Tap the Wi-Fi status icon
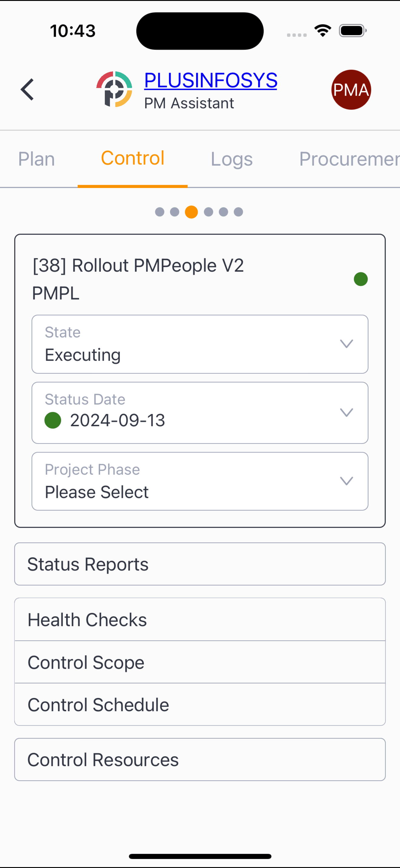This screenshot has height=868, width=400. pos(322,31)
